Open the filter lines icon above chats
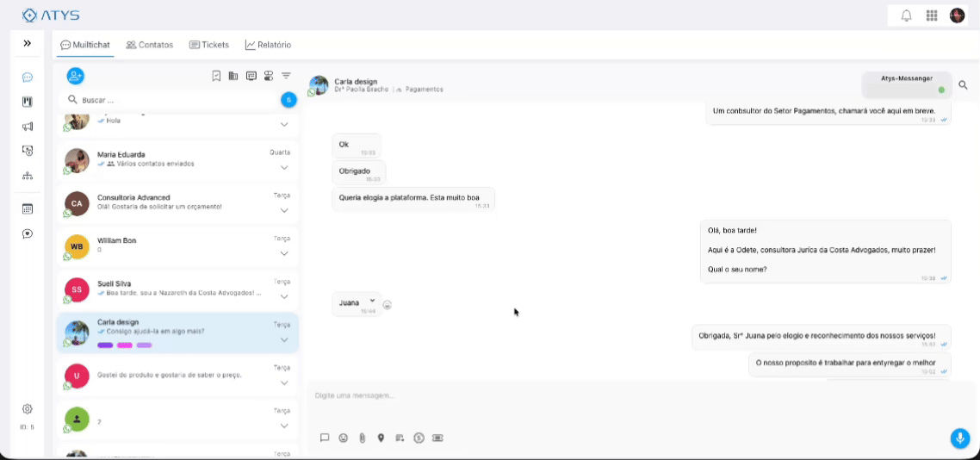The image size is (980, 460). 286,76
